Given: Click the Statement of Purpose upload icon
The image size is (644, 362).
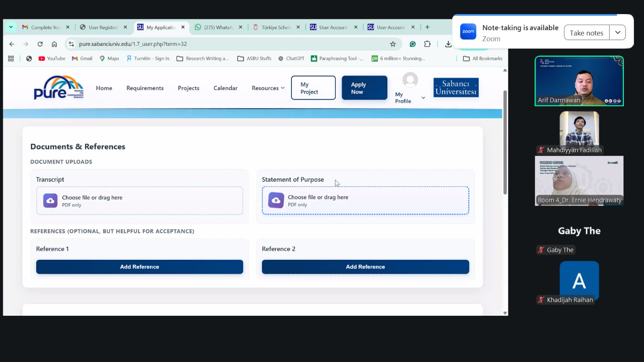Looking at the screenshot, I should coord(276,200).
